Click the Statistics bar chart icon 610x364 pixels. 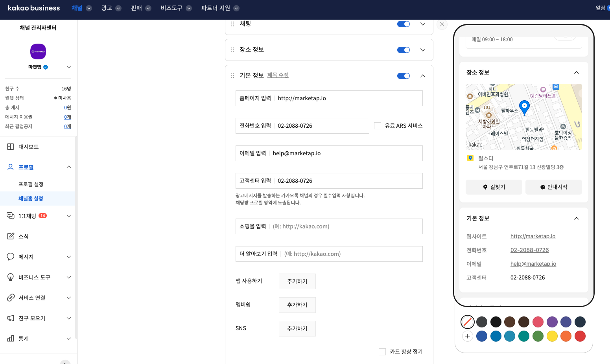pyautogui.click(x=11, y=338)
